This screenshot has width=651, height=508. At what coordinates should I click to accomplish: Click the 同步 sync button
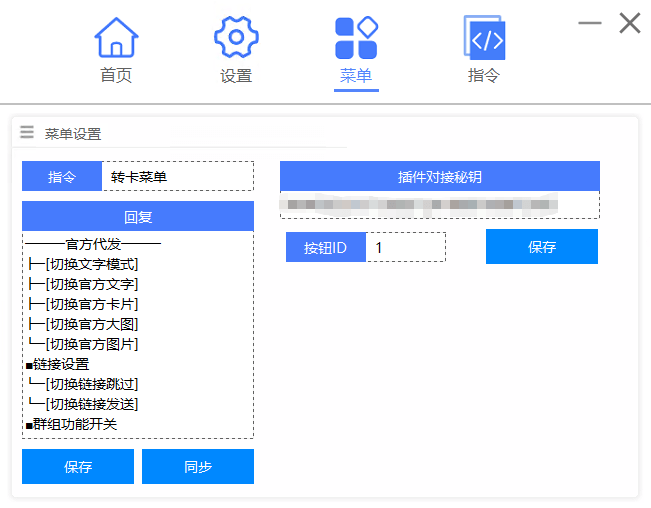[x=198, y=466]
